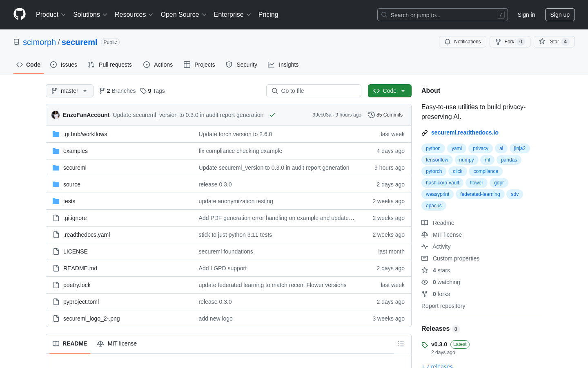
Task: Open the Insights tab
Action: [283, 65]
